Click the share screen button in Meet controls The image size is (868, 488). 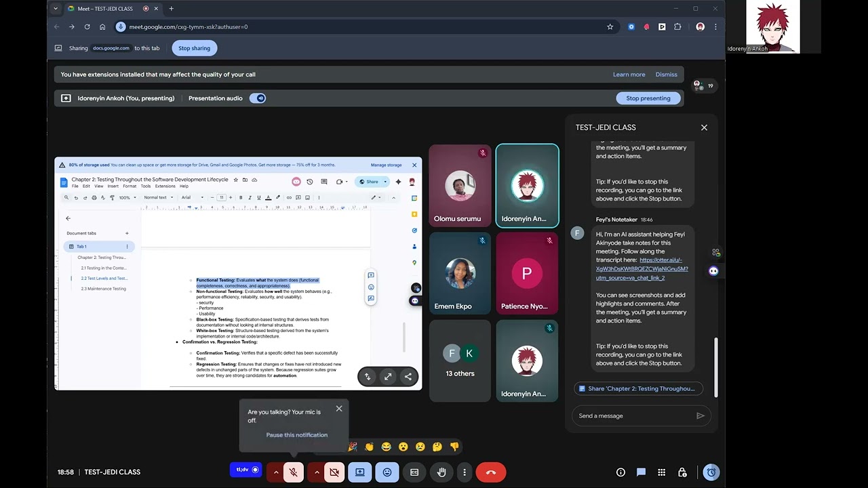click(x=360, y=472)
